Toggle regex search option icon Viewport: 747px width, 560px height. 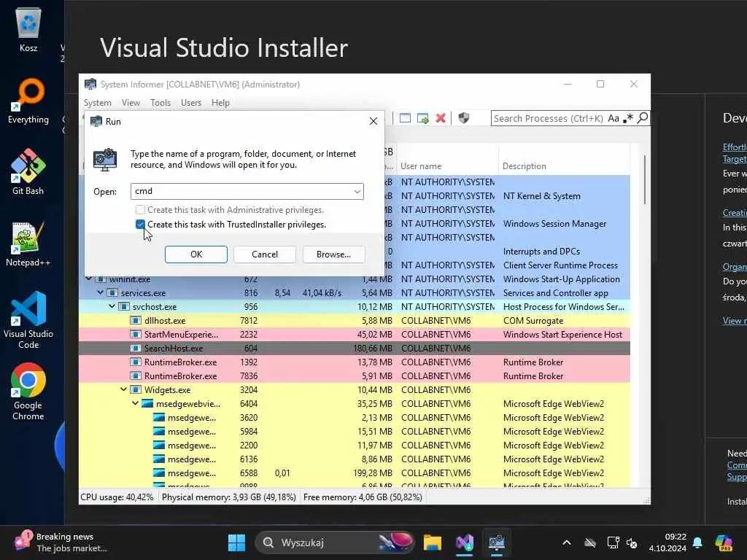[x=628, y=118]
